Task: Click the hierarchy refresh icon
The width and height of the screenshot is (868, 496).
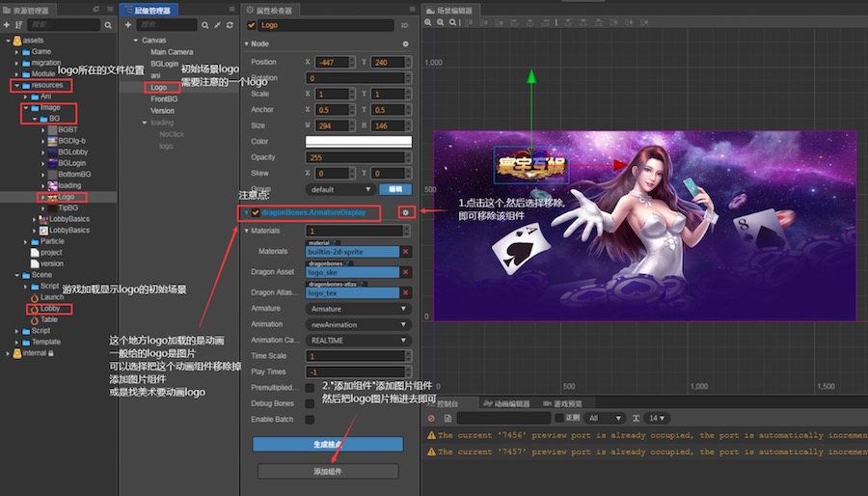Action: pyautogui.click(x=230, y=24)
